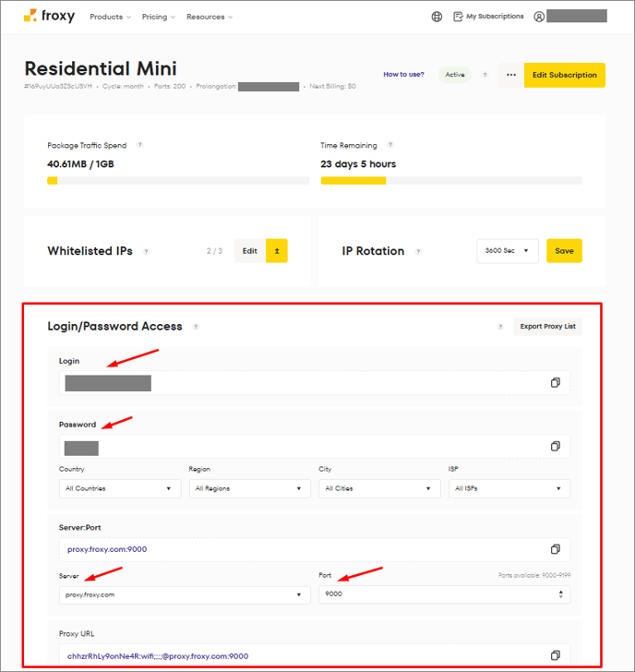This screenshot has height=672, width=635.
Task: Open the Pricing menu
Action: [x=159, y=17]
